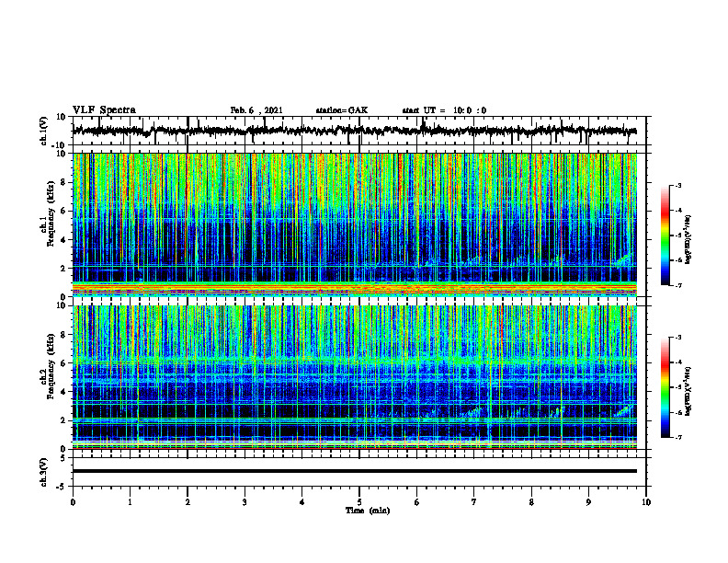Click time axis tick label 3

[x=245, y=502]
